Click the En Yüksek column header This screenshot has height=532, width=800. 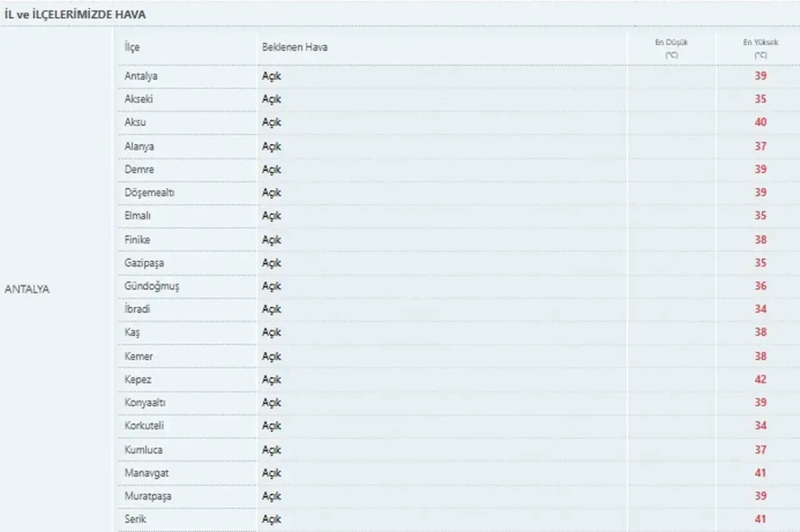click(760, 49)
